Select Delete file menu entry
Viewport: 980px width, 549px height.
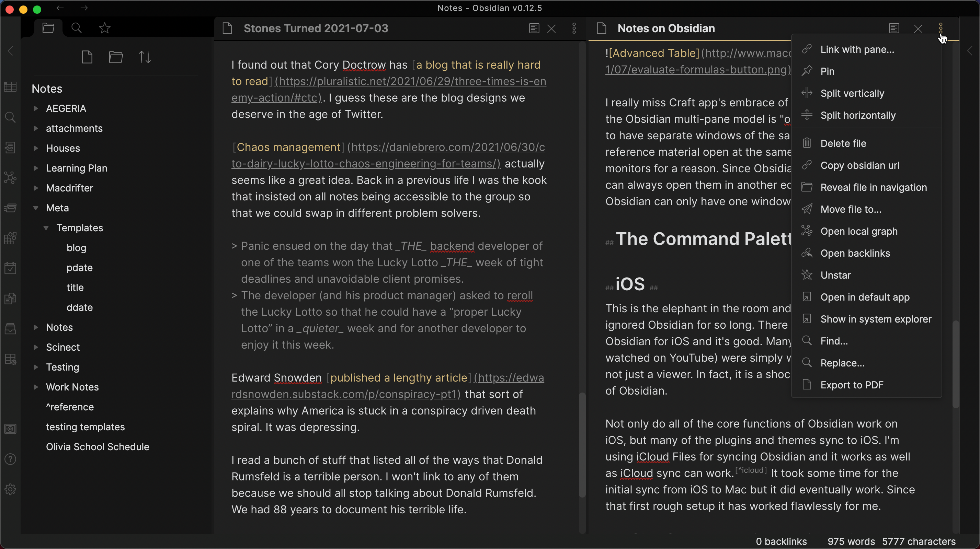(x=867, y=143)
